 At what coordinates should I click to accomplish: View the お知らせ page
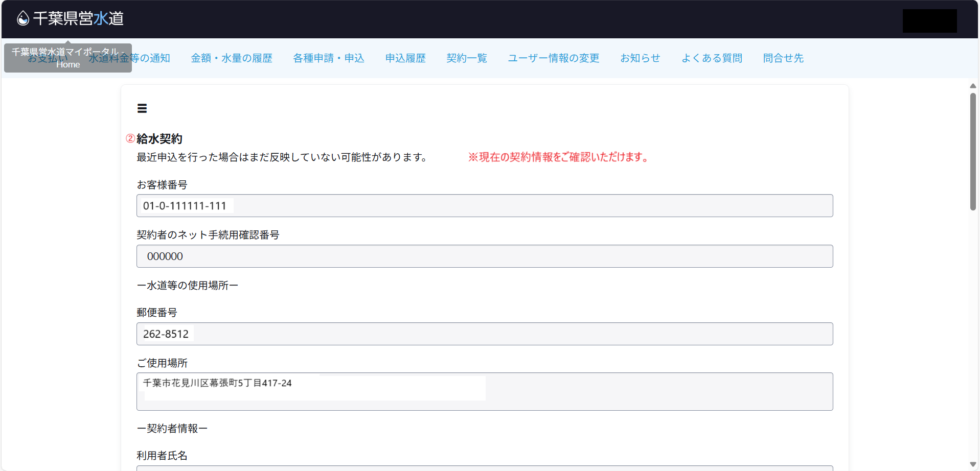[x=640, y=58]
